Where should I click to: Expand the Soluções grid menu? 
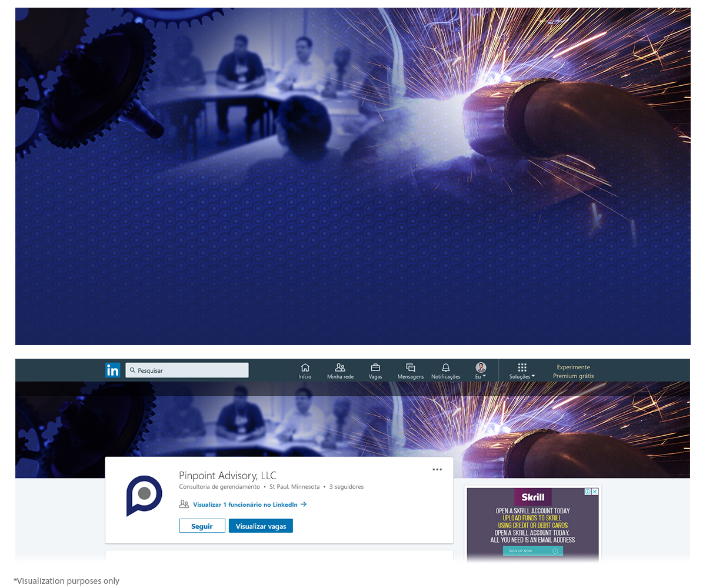[522, 371]
